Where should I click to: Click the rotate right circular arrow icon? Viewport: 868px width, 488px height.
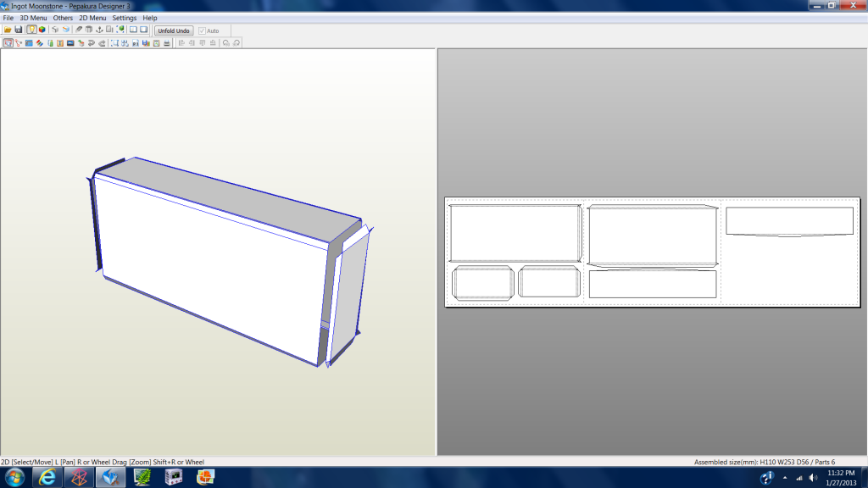coord(236,43)
